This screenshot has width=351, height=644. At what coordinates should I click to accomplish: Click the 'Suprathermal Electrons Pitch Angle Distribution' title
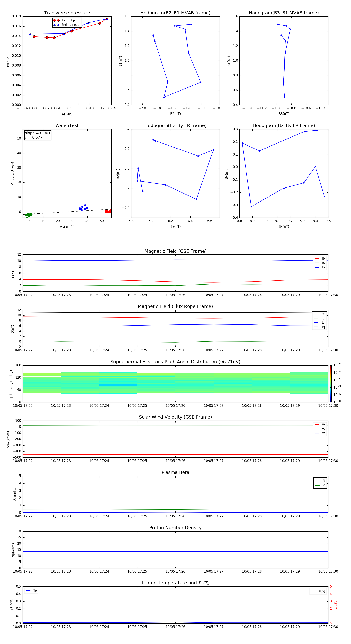click(175, 362)
